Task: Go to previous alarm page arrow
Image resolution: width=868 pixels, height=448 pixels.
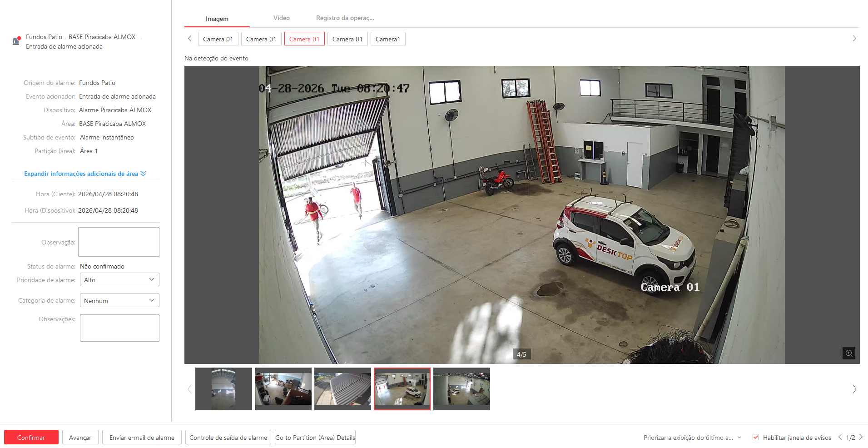Action: click(840, 437)
